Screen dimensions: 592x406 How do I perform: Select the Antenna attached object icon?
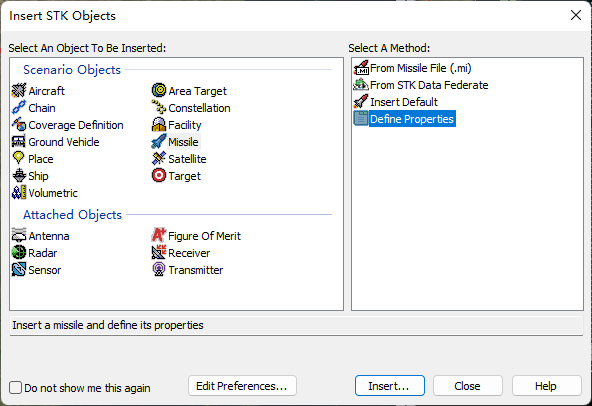(18, 236)
